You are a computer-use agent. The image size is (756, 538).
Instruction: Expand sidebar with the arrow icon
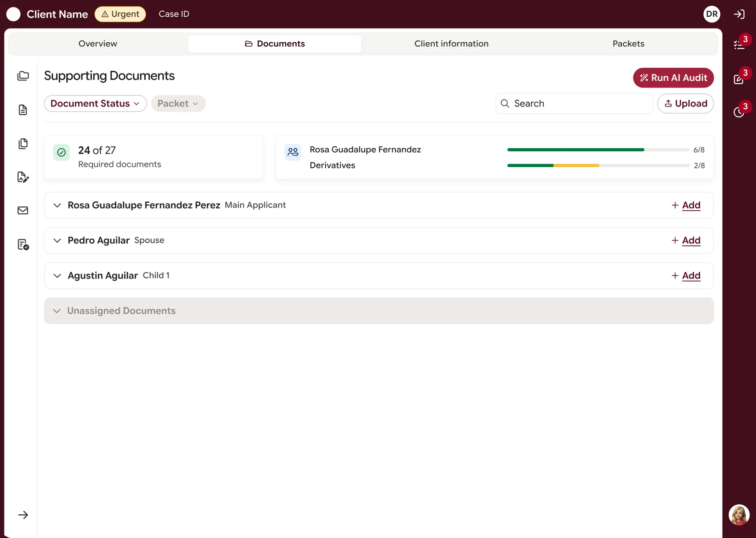[23, 515]
